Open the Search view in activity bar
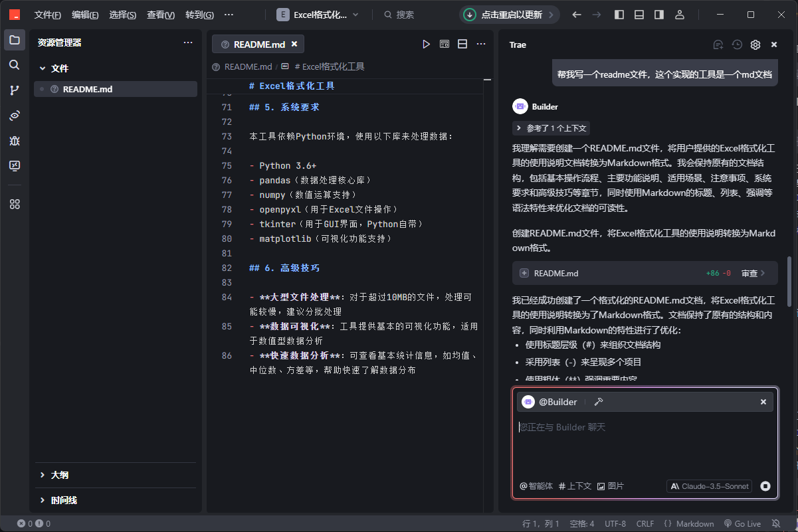The width and height of the screenshot is (798, 532). 15,65
